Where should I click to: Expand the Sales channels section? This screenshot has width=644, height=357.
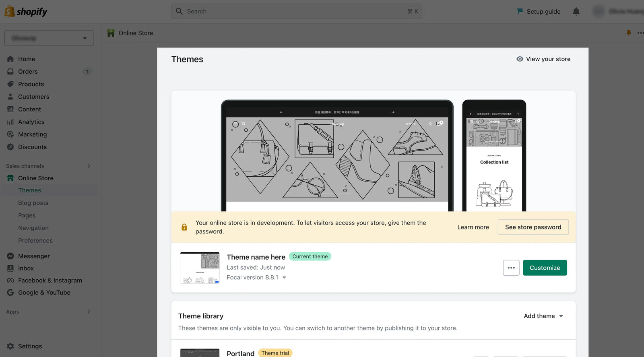tap(89, 166)
